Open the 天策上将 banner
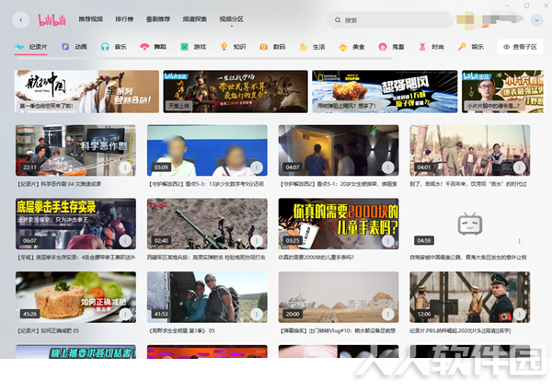 236,92
